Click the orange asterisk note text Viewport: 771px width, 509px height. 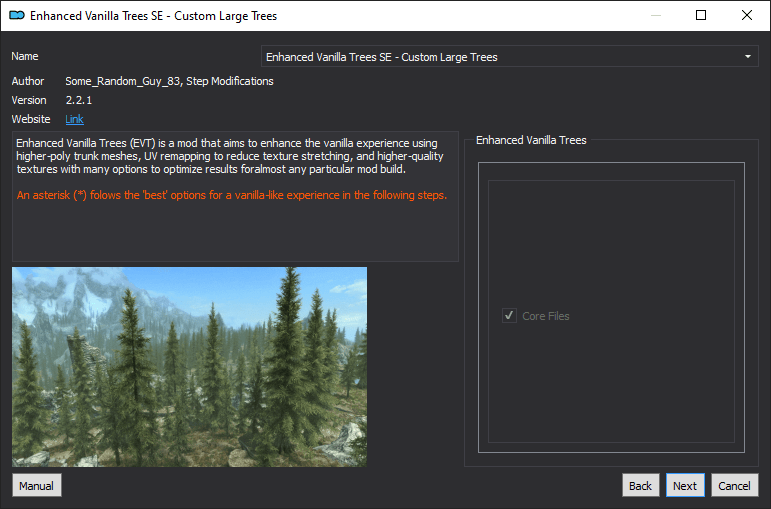coord(232,195)
